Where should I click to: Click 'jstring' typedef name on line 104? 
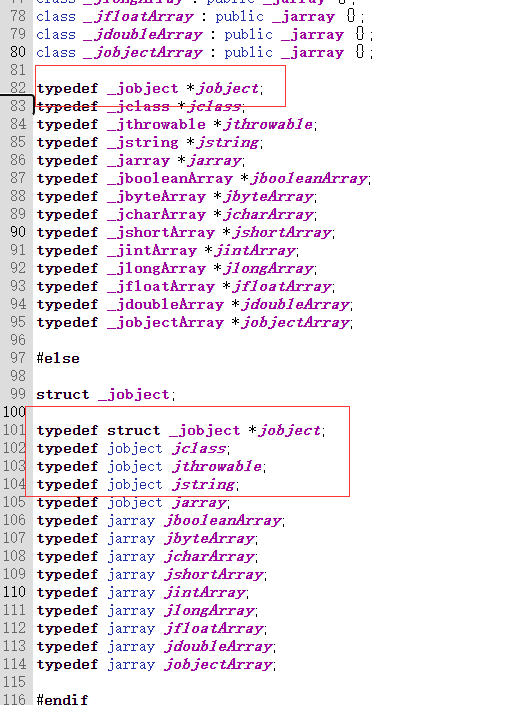[204, 484]
